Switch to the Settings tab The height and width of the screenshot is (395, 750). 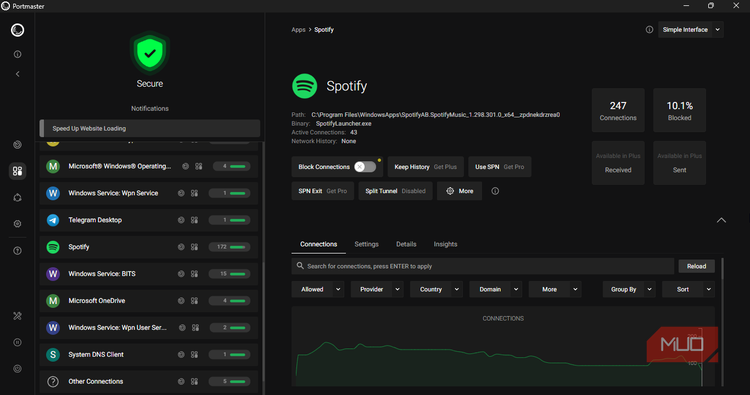pos(366,244)
